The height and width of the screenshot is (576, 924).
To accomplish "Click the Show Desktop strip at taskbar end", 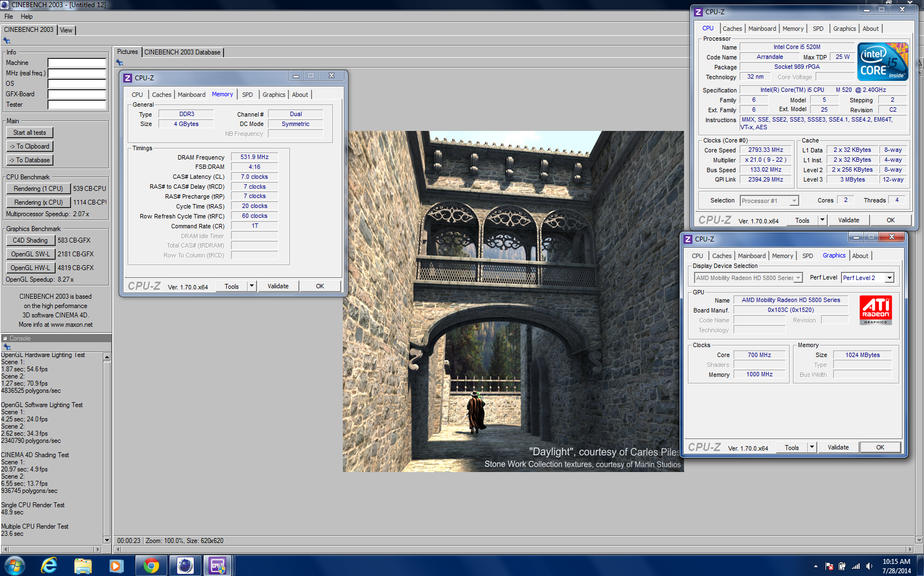I will click(x=920, y=566).
